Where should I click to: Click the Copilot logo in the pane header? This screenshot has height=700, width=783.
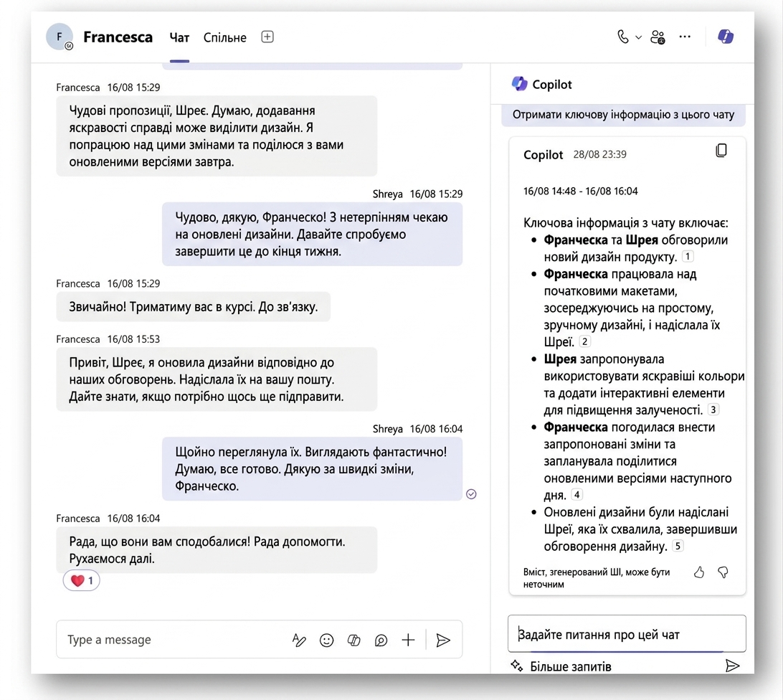pos(519,84)
